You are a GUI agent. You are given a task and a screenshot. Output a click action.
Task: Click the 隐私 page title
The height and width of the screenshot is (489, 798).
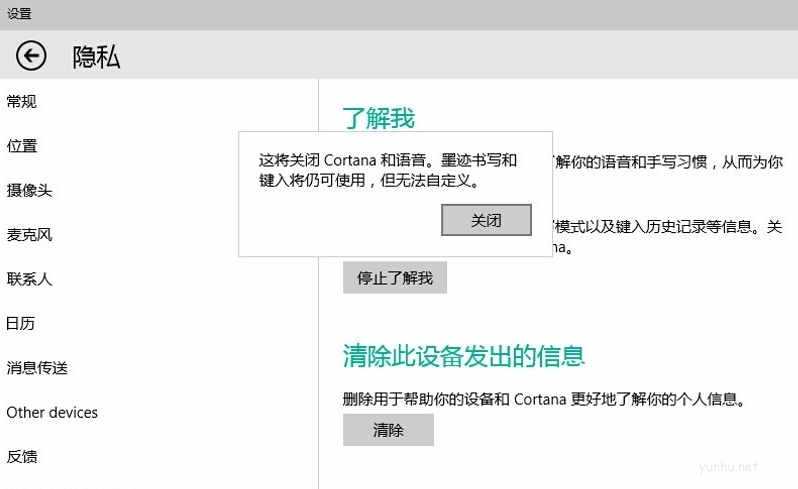[x=96, y=56]
